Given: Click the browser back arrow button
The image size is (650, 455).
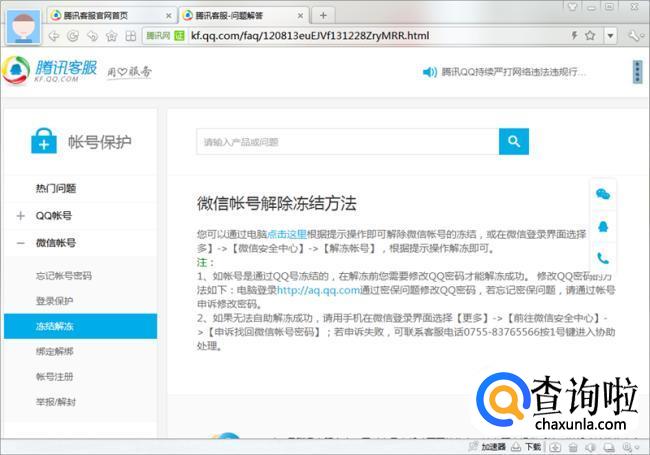Looking at the screenshot, I should pos(53,36).
